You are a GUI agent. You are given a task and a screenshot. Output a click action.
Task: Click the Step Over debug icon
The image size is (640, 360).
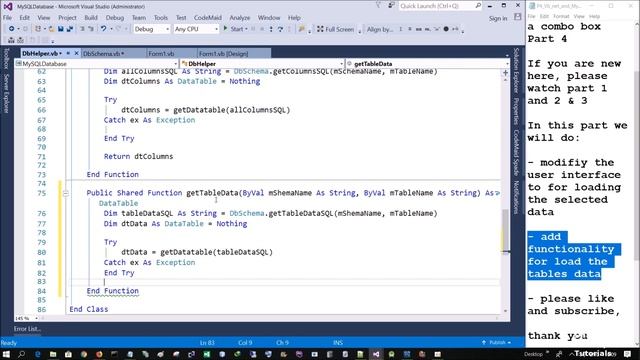280,29
